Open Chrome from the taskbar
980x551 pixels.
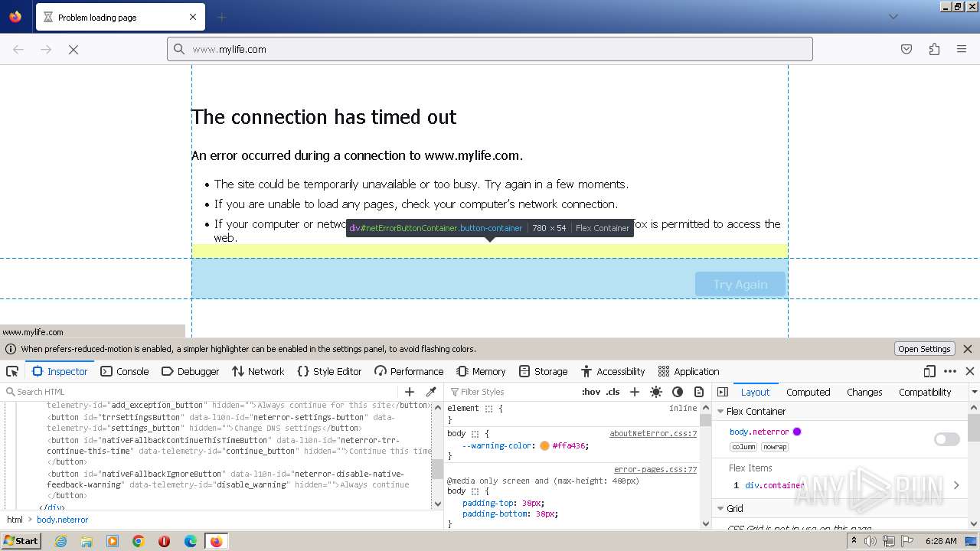(139, 541)
